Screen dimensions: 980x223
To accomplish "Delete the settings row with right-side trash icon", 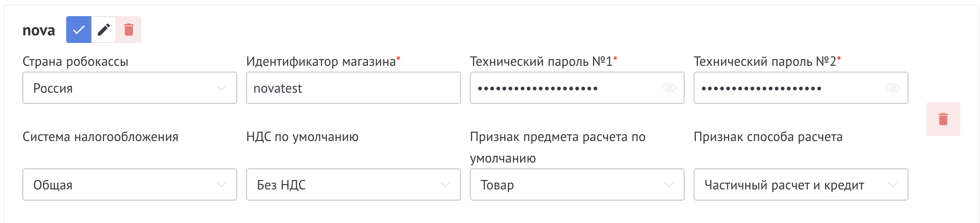I will click(943, 119).
